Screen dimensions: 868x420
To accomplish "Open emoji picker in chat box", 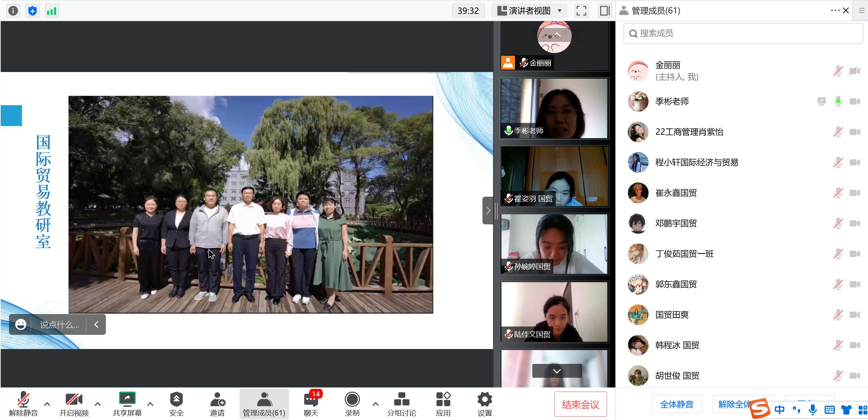I will 20,324.
